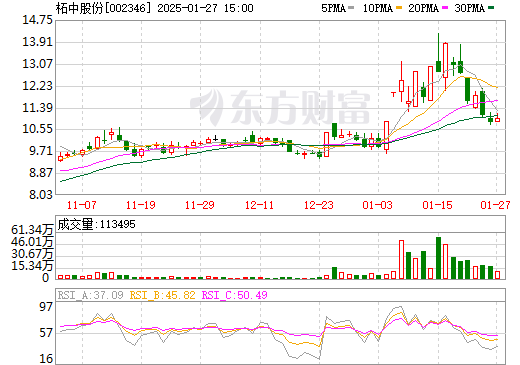The height and width of the screenshot is (365, 520).
Task: Click the tallest green volume bar at 01-15
Action: tap(438, 258)
